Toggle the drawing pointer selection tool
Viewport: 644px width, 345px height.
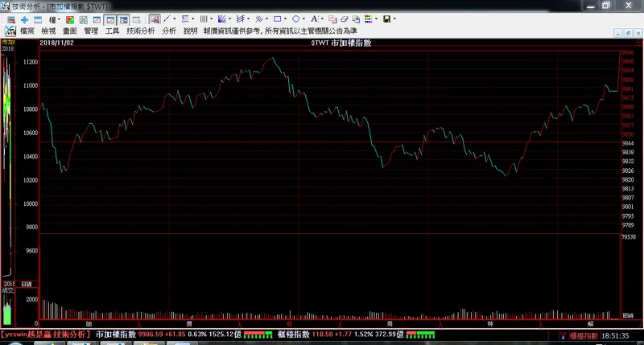pos(155,18)
